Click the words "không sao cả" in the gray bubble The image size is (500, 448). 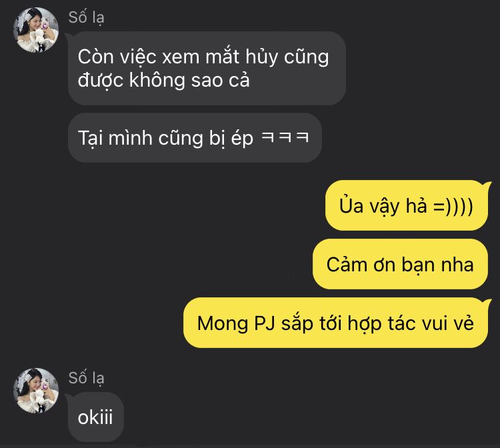point(189,80)
